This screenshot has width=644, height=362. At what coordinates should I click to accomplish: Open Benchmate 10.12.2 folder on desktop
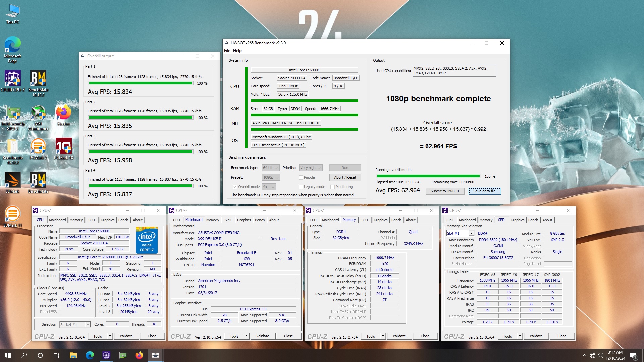(13, 151)
